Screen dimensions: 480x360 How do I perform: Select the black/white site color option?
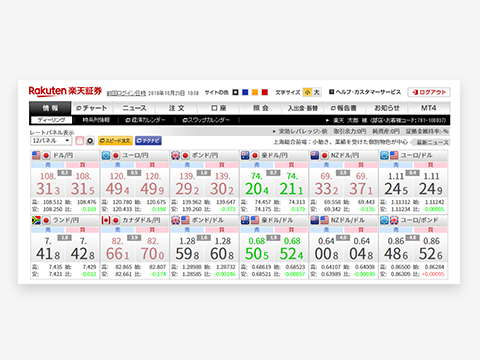click(x=235, y=92)
